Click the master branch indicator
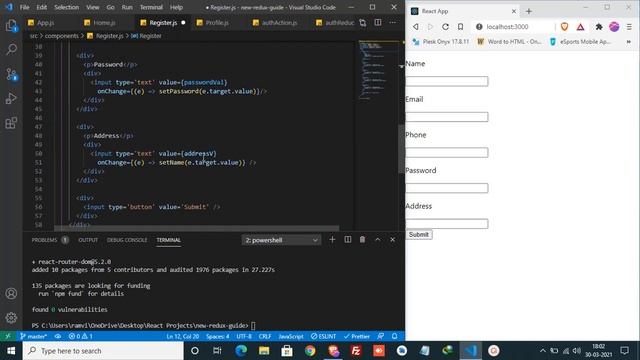 coord(33,336)
